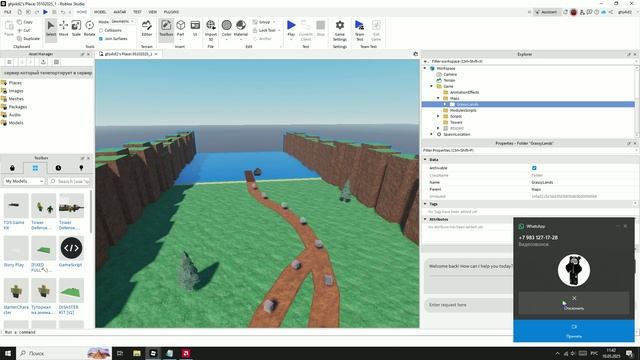The image size is (640, 360).
Task: Switch to the TEST ribbon tab
Action: (137, 12)
